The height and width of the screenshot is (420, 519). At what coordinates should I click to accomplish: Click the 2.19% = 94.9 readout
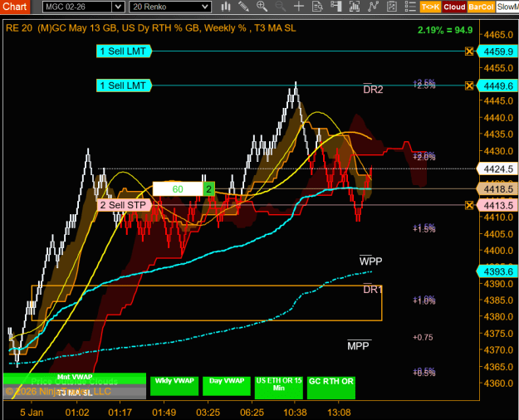point(445,30)
